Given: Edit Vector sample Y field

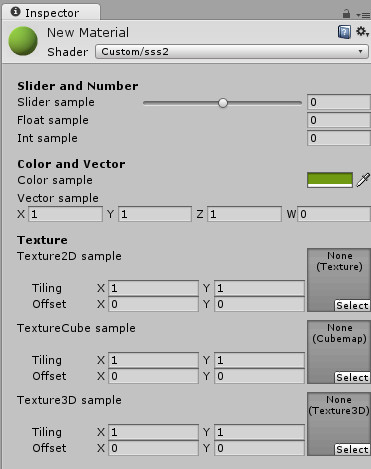Looking at the screenshot, I should (x=155, y=214).
